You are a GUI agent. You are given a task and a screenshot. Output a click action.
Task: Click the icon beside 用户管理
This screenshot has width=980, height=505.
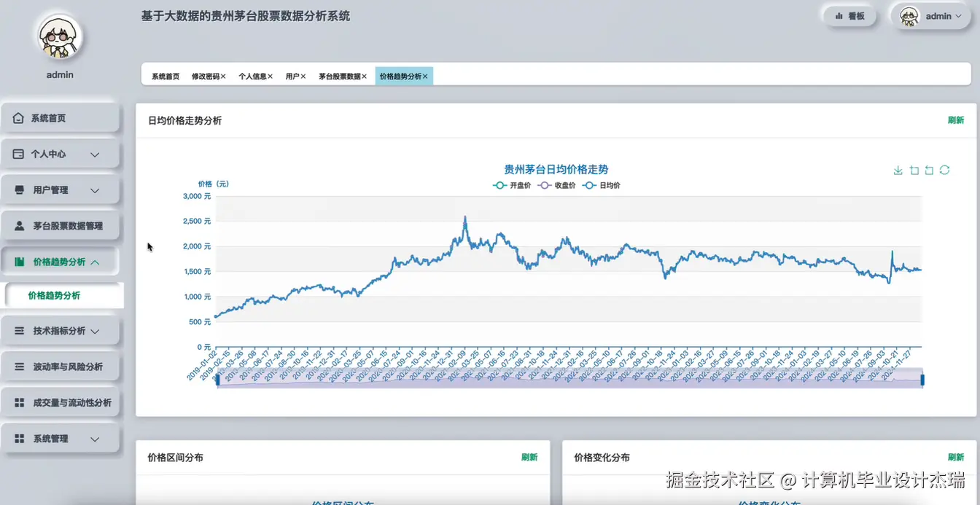19,190
